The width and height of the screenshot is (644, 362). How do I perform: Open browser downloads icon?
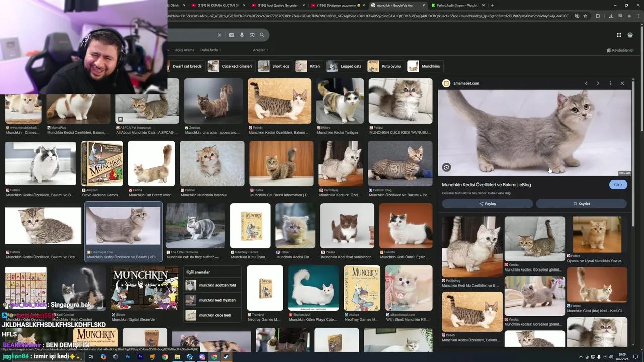pos(611,16)
